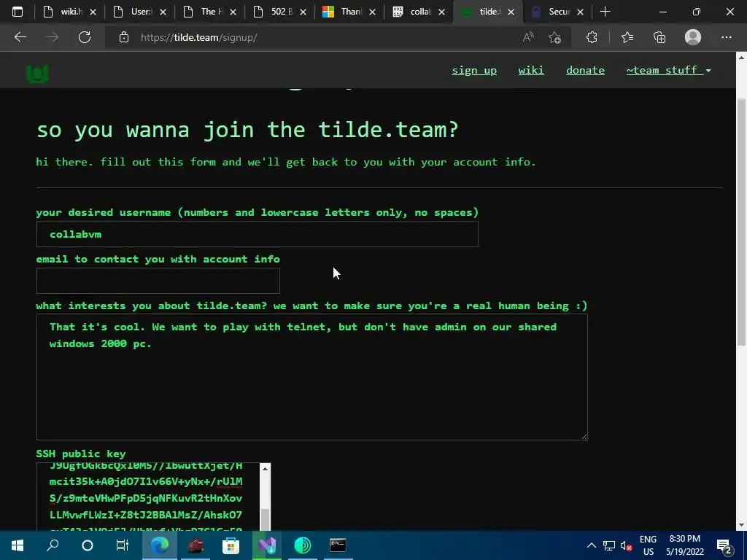
Task: Open the wiki navigation link
Action: (531, 71)
